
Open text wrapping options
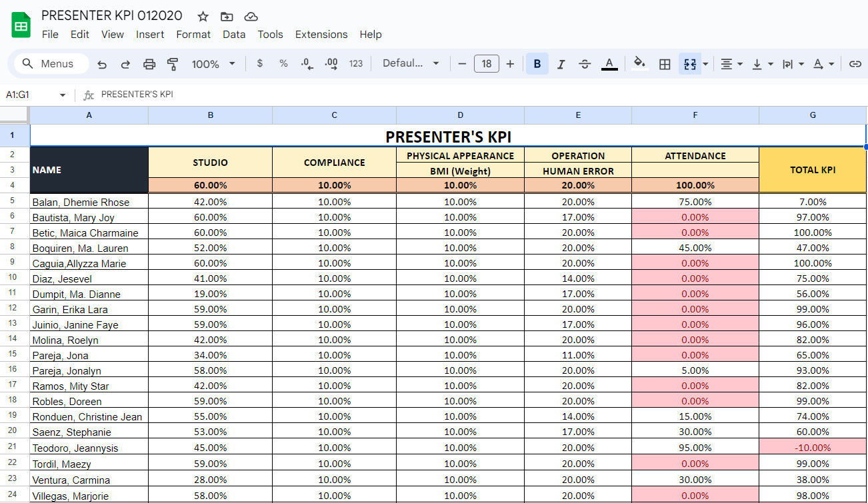click(x=793, y=64)
